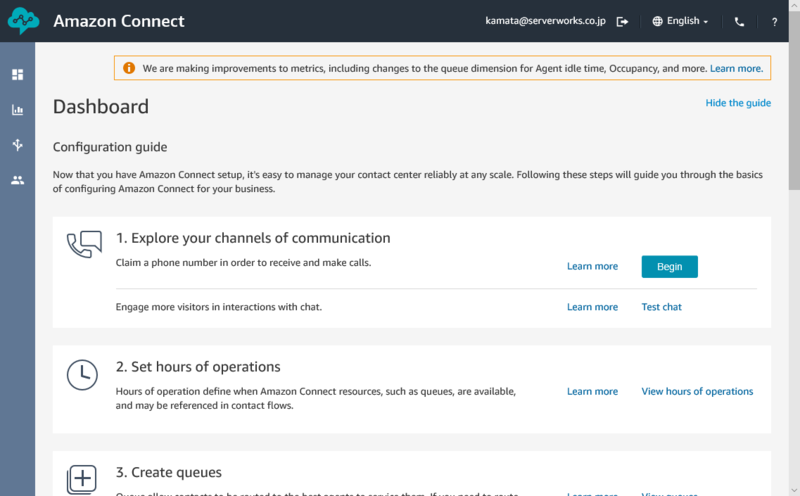Open the help question mark icon

click(774, 22)
